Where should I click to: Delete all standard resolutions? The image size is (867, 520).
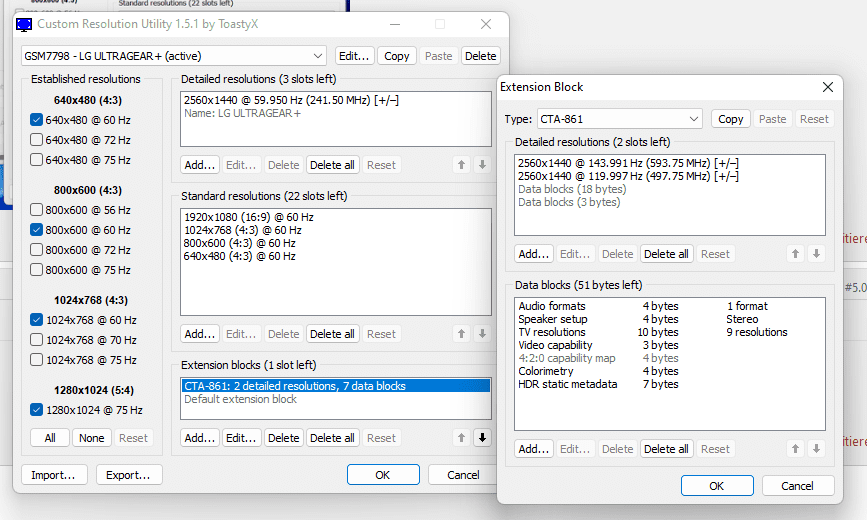(x=332, y=334)
